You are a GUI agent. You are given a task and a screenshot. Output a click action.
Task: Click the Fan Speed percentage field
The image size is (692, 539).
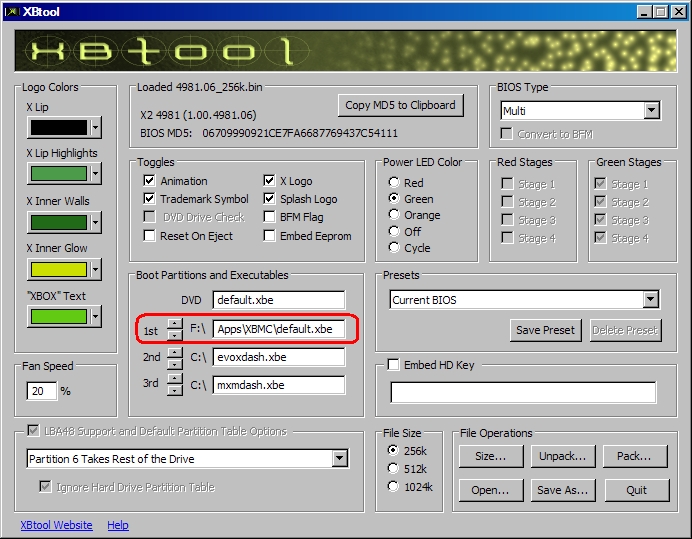(42, 391)
